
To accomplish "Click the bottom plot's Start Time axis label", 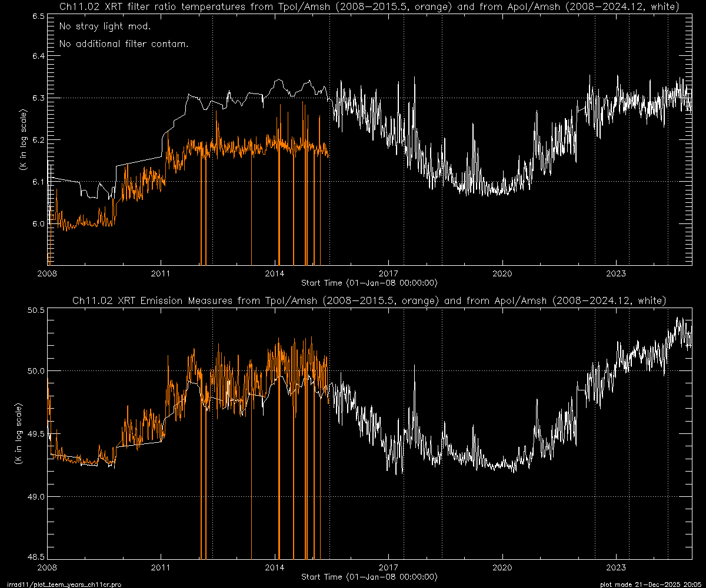I will 369,576.
